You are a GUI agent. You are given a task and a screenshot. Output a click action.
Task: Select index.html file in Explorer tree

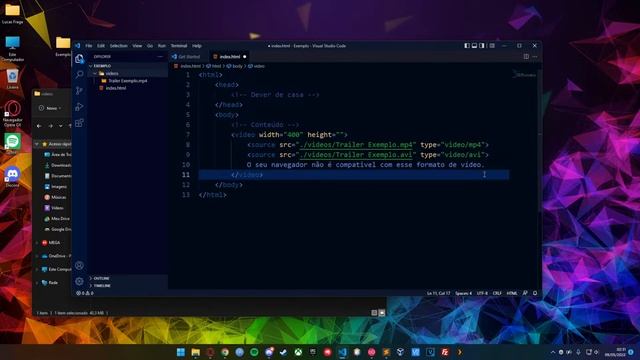coord(128,88)
